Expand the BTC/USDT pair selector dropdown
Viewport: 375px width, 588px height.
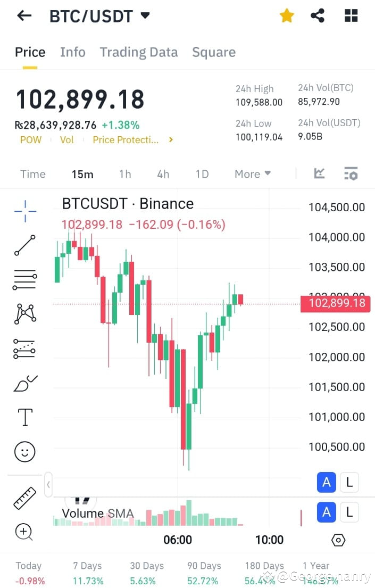click(x=145, y=15)
